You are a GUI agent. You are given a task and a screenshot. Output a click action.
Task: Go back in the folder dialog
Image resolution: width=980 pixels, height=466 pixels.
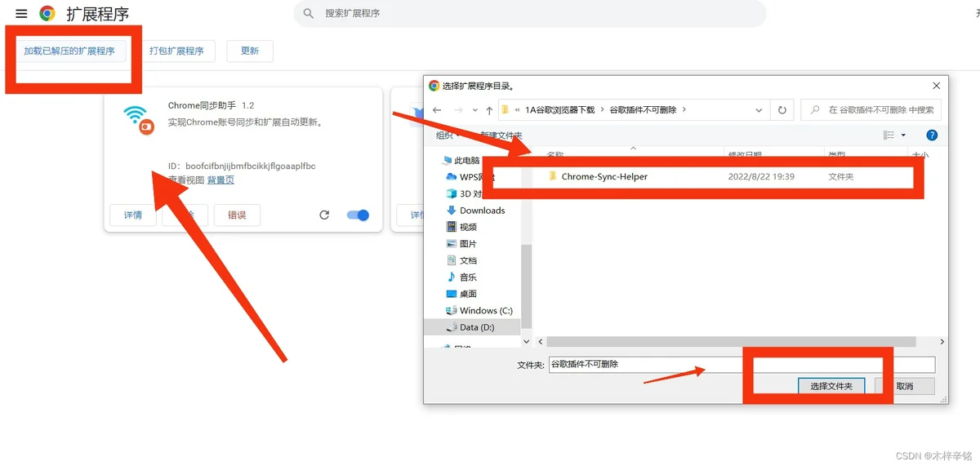tap(437, 110)
